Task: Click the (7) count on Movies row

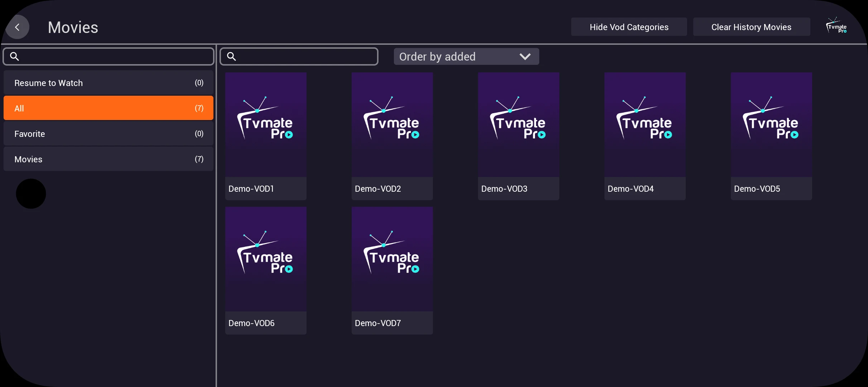Action: (x=199, y=159)
